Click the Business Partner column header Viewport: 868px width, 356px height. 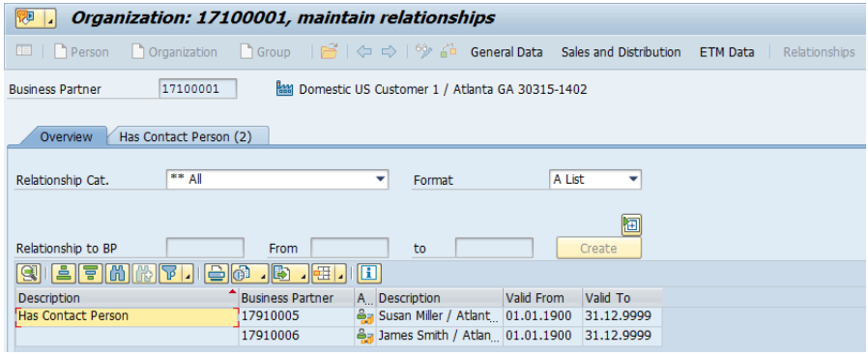[x=296, y=298]
